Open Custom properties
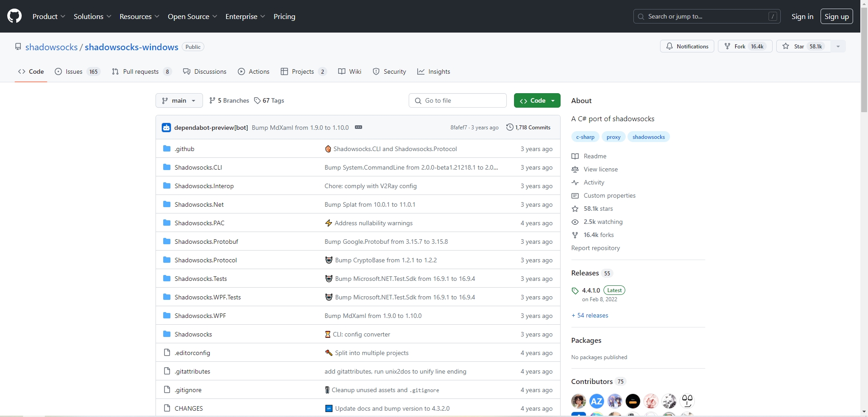868x417 pixels. click(x=604, y=195)
